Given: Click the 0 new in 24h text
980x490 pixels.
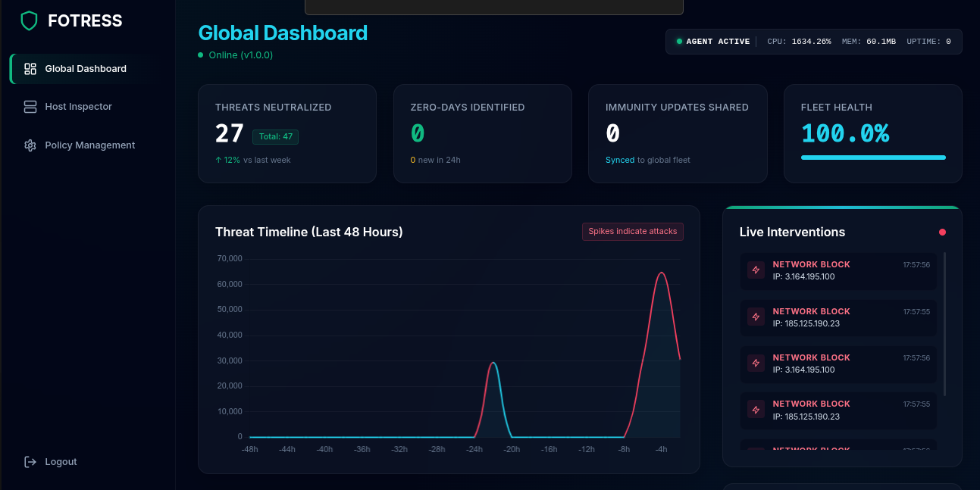Looking at the screenshot, I should (x=436, y=160).
